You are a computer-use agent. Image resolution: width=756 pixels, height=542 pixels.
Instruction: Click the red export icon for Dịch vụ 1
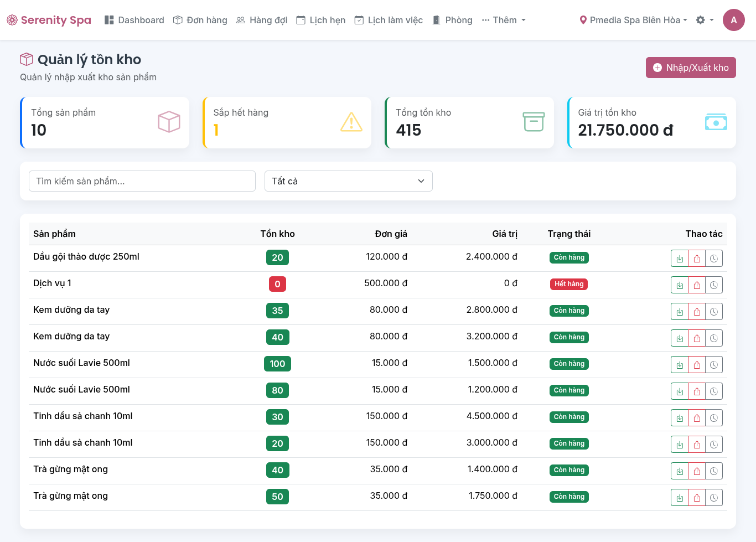coord(697,285)
